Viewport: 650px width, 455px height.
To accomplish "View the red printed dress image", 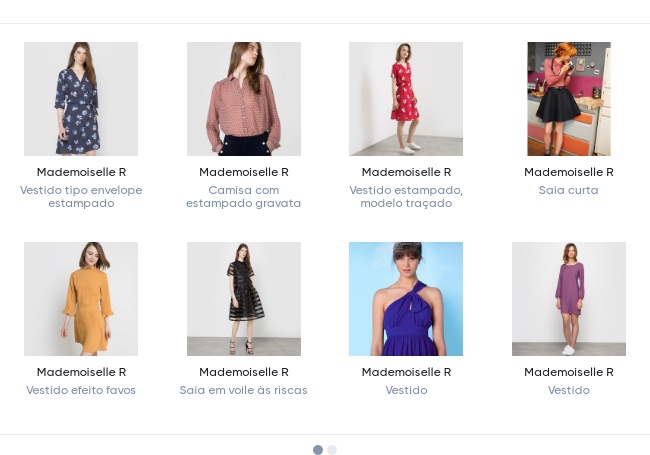I will click(x=406, y=99).
